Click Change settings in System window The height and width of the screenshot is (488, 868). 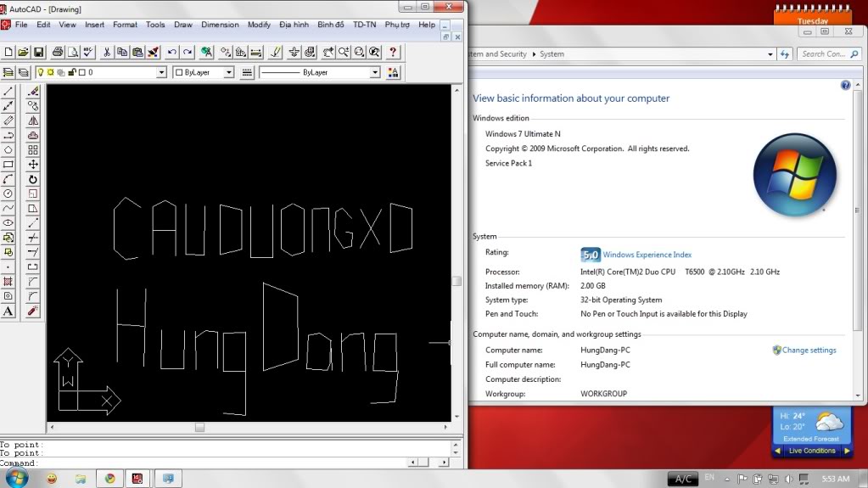coord(809,350)
